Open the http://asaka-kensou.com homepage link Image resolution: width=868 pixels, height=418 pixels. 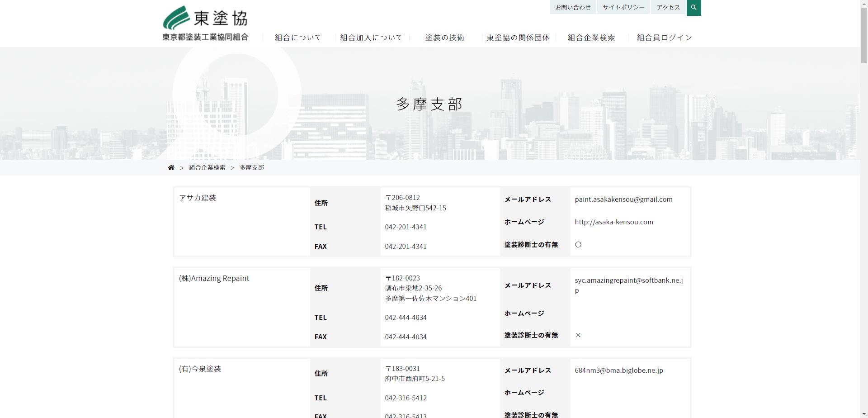pos(613,222)
